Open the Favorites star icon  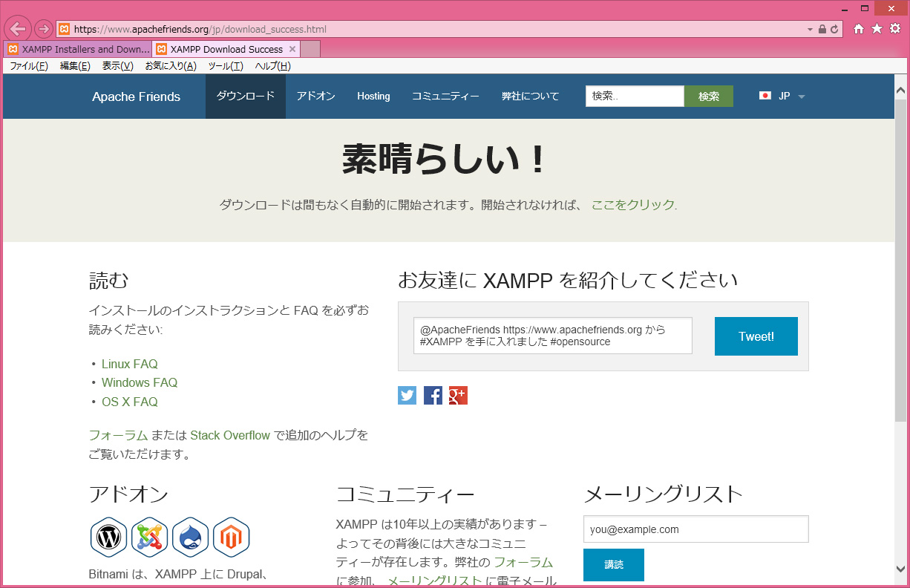(877, 29)
